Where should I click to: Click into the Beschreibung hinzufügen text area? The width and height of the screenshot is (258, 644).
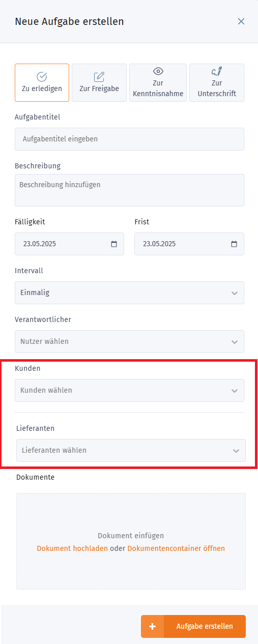pyautogui.click(x=129, y=190)
